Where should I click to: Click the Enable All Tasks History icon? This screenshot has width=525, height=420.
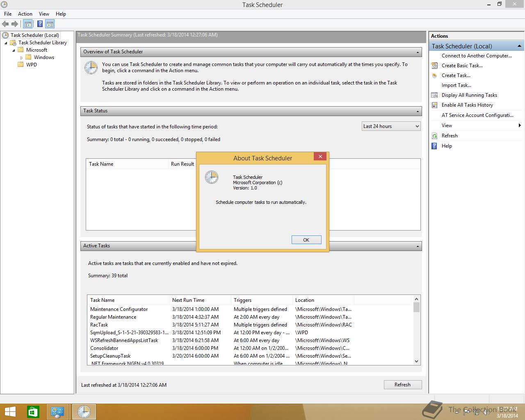click(x=435, y=105)
